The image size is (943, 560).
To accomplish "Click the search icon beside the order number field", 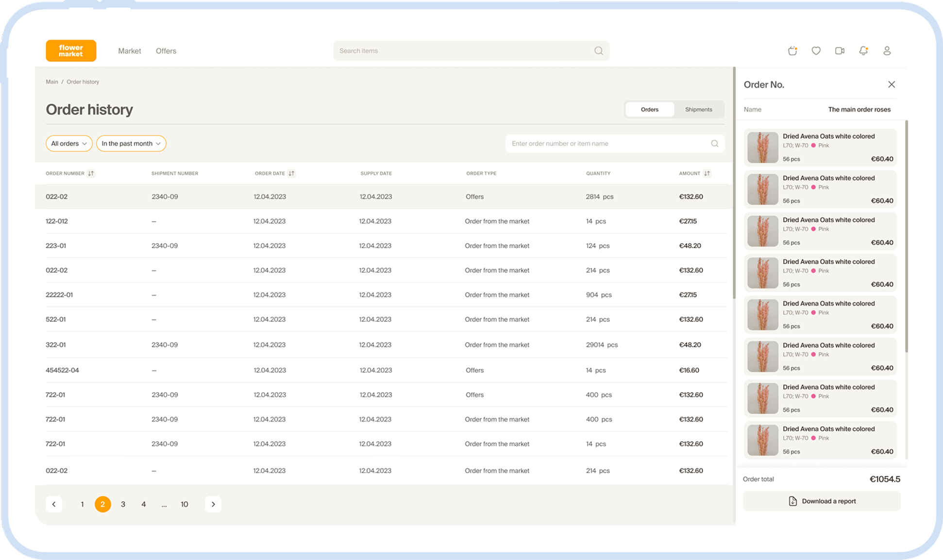I will coord(714,143).
